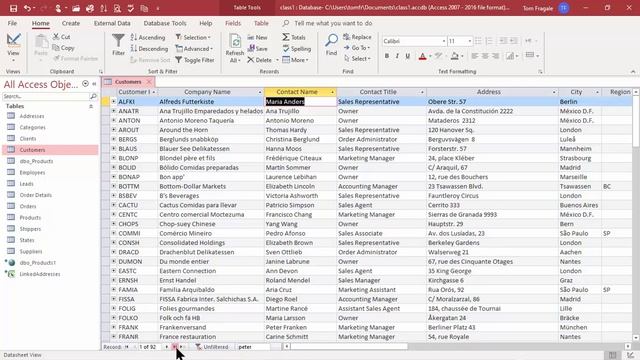Click the Save icon in quick access toolbar

pos(13,8)
